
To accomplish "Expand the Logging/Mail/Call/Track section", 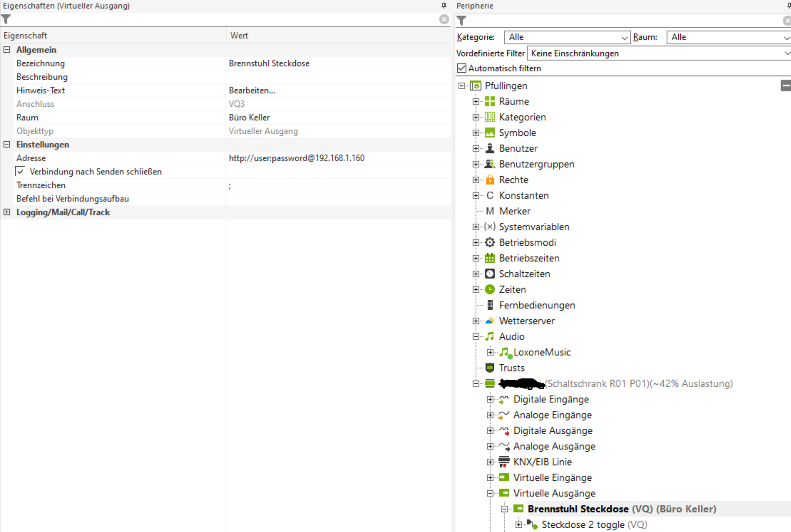I will click(x=7, y=212).
